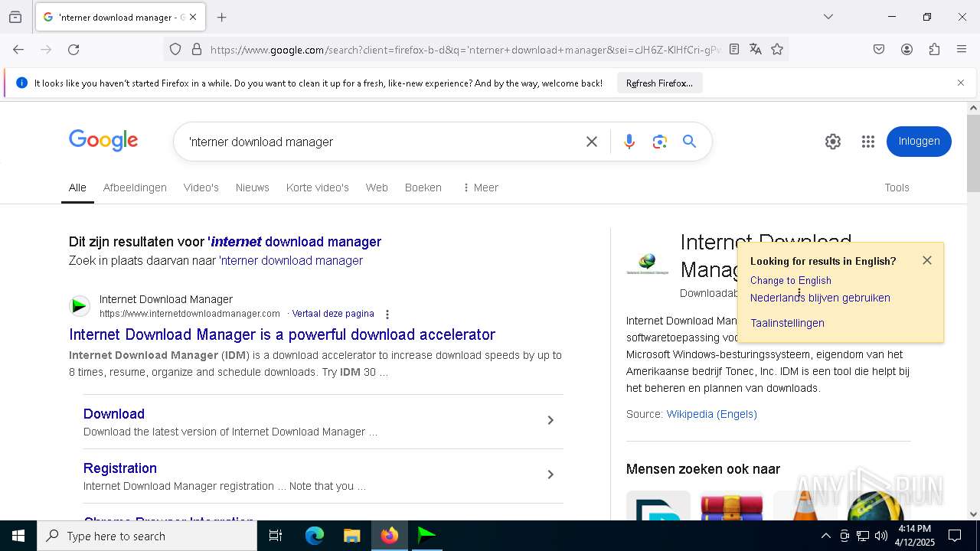This screenshot has width=980, height=551.
Task: Click taskbar search box
Action: [147, 536]
